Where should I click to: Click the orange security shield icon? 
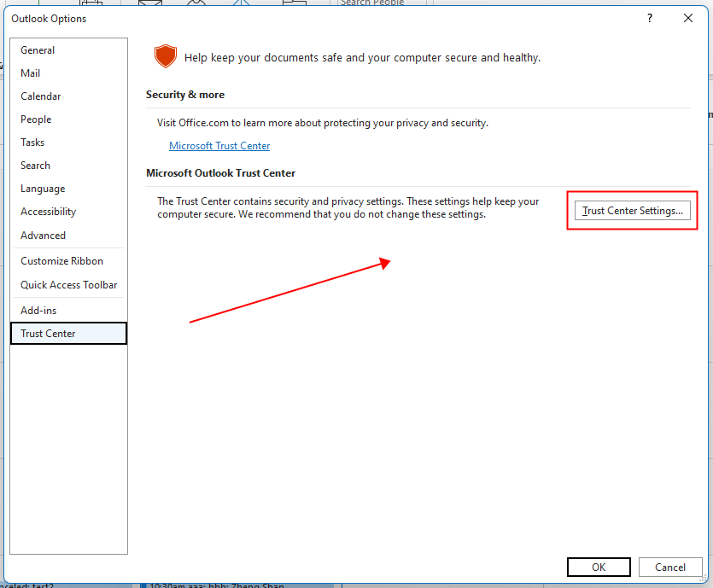click(165, 57)
